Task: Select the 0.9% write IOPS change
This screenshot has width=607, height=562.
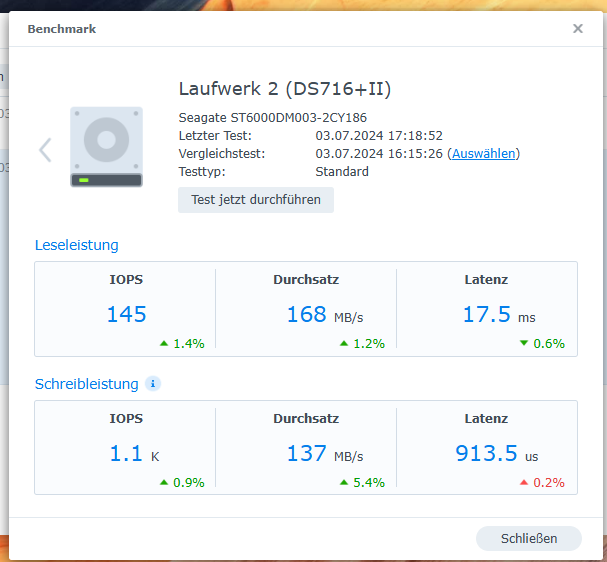Action: coord(182,482)
